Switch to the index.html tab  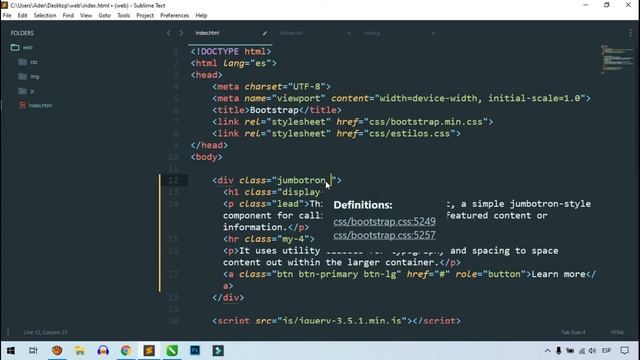point(207,33)
